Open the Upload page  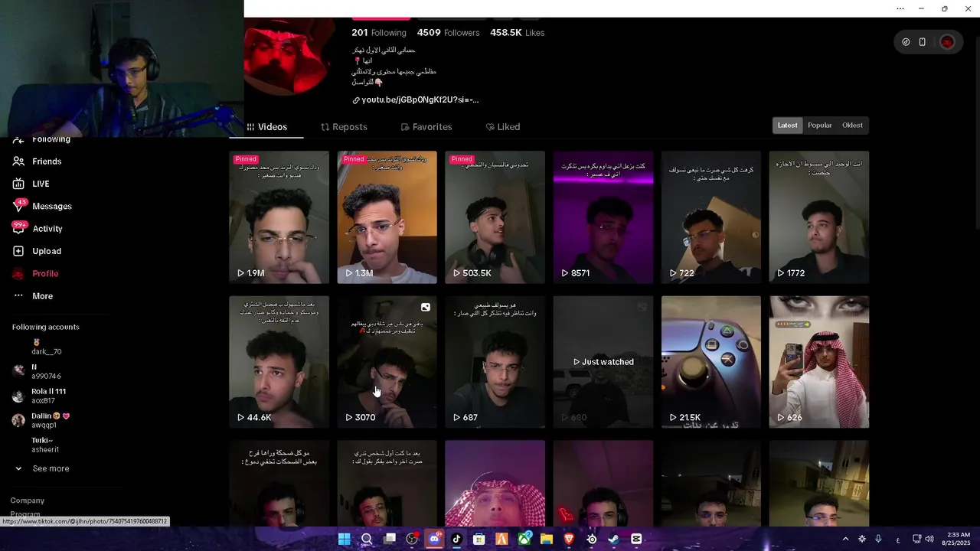[x=36, y=251]
